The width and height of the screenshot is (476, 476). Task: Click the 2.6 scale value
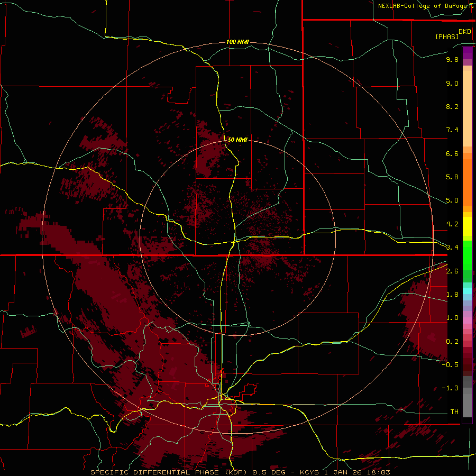point(452,271)
